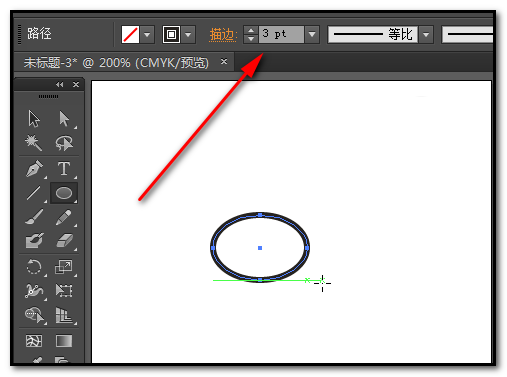This screenshot has height=377, width=507.
Task: Select the Line Segment tool
Action: coord(34,193)
